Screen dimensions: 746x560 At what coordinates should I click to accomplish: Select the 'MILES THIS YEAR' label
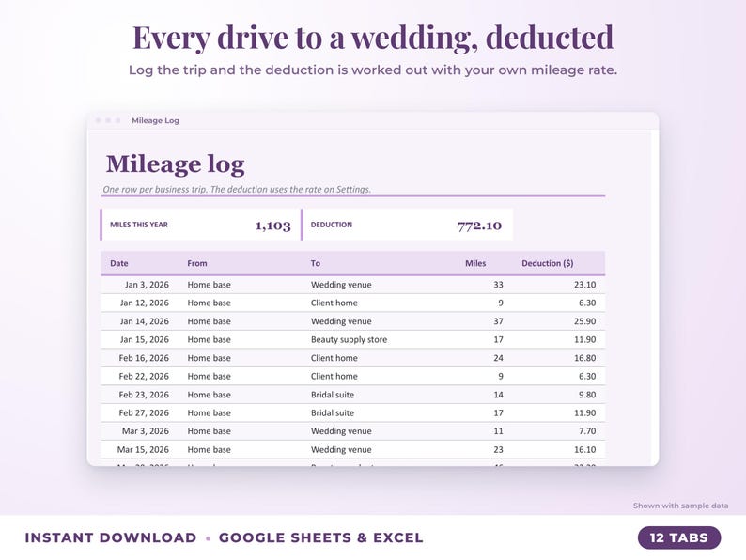pyautogui.click(x=139, y=225)
